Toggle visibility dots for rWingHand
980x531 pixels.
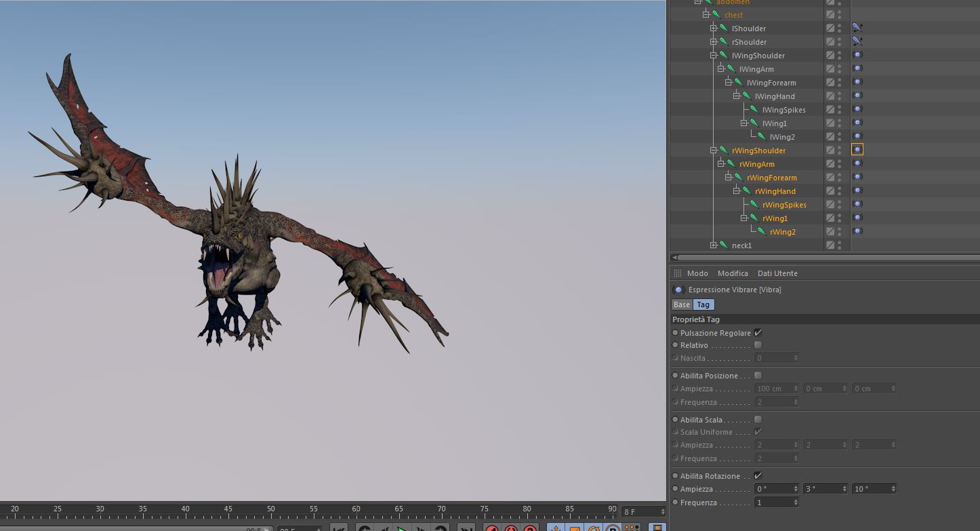pyautogui.click(x=840, y=191)
